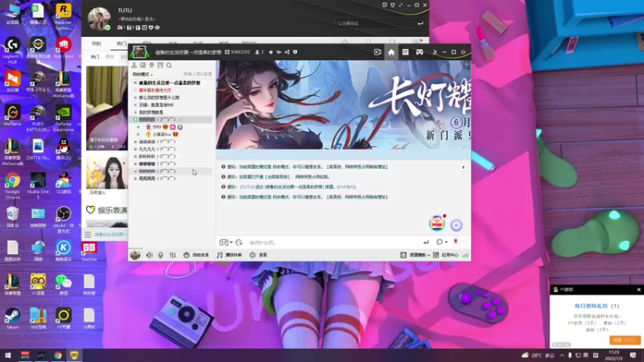
Task: Switch to 热门 main tab in back window
Action: coord(122,43)
